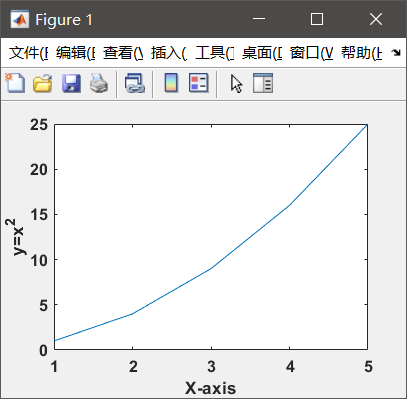The width and height of the screenshot is (407, 399).
Task: Close the Figure 1 window
Action: coord(376,19)
